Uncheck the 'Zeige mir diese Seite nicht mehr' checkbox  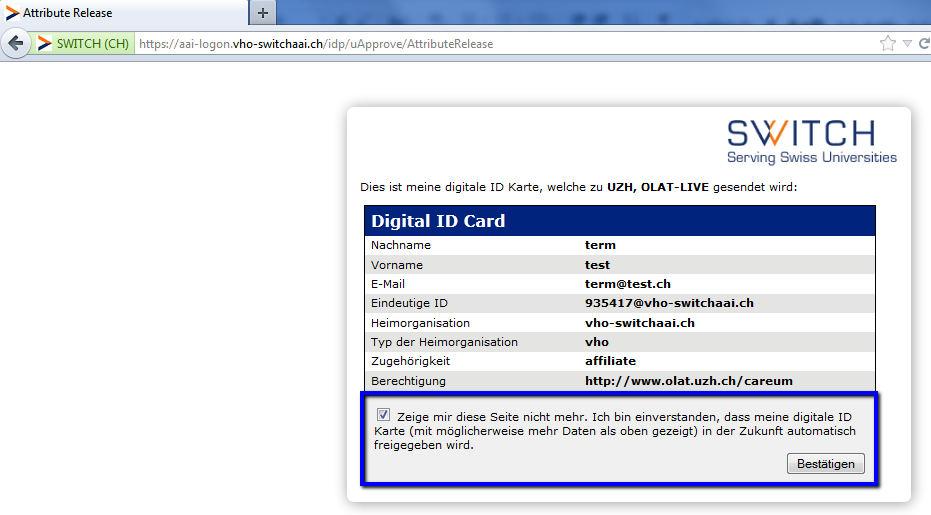[x=384, y=415]
